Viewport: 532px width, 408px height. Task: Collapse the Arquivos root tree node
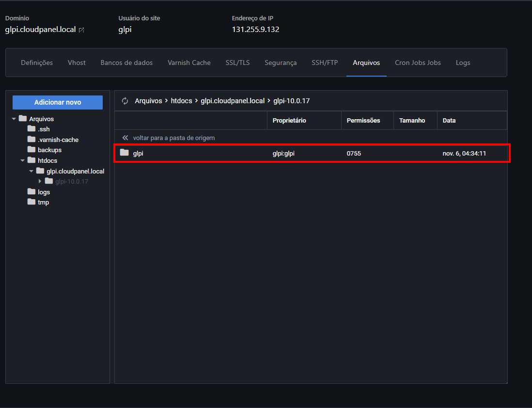point(14,119)
